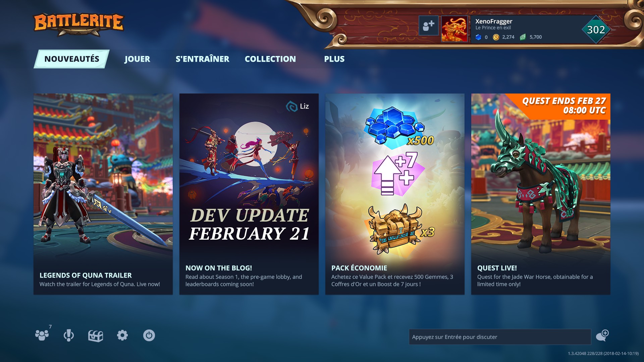Image resolution: width=644 pixels, height=362 pixels.
Task: Open the Legends of Quna Trailer card
Action: click(103, 194)
